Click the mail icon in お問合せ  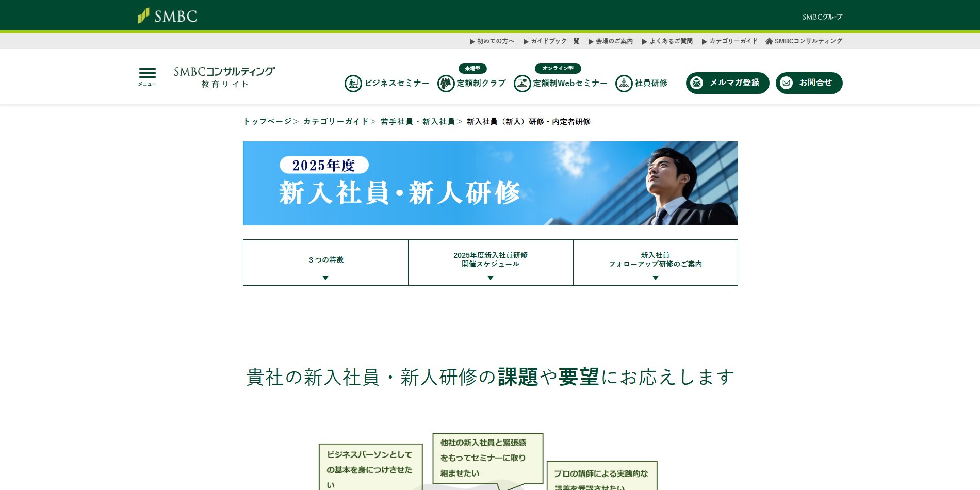787,83
